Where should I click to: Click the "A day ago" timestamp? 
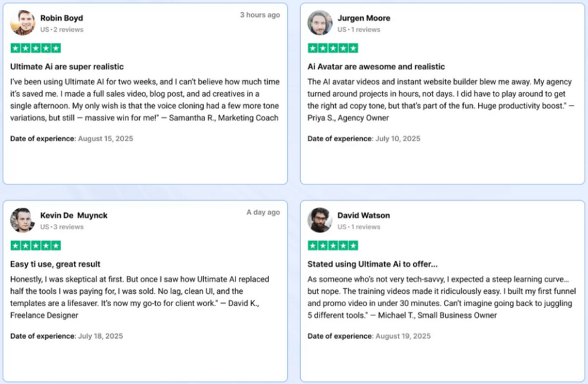pos(263,212)
